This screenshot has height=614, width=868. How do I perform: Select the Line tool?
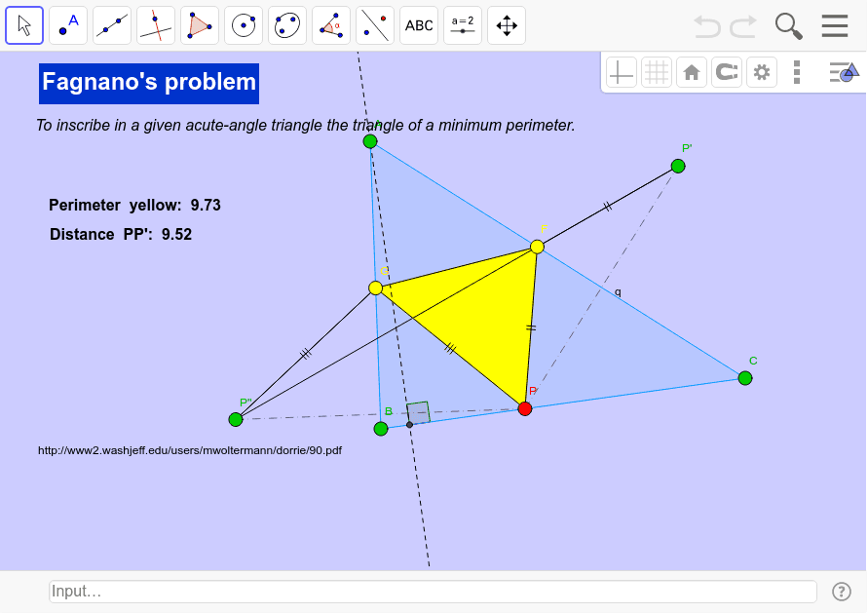click(111, 24)
